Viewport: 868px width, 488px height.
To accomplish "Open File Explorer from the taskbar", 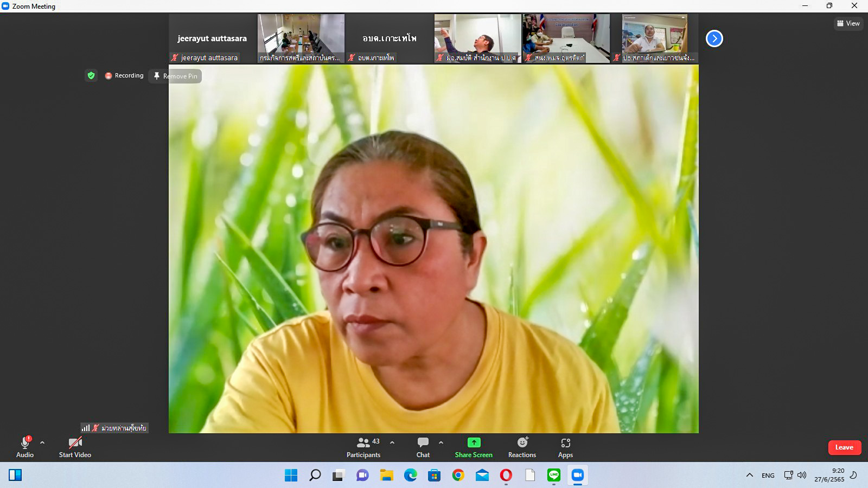I will 387,476.
